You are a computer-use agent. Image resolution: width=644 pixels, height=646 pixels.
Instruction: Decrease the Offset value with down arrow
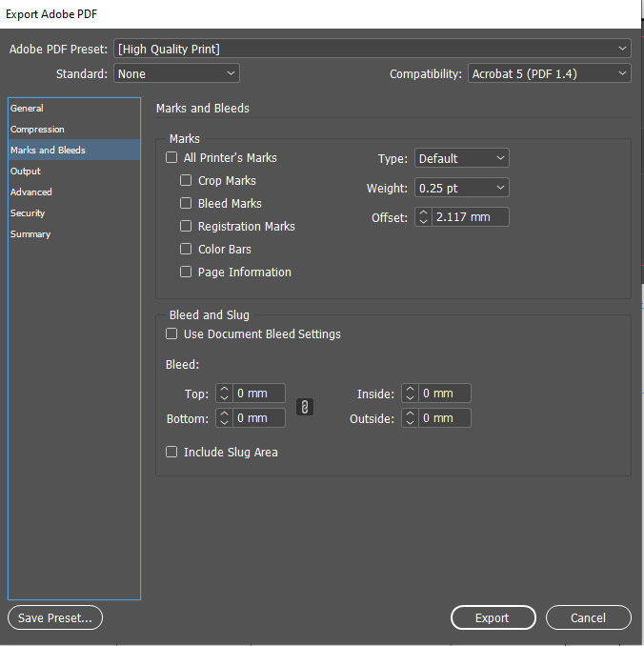(423, 221)
